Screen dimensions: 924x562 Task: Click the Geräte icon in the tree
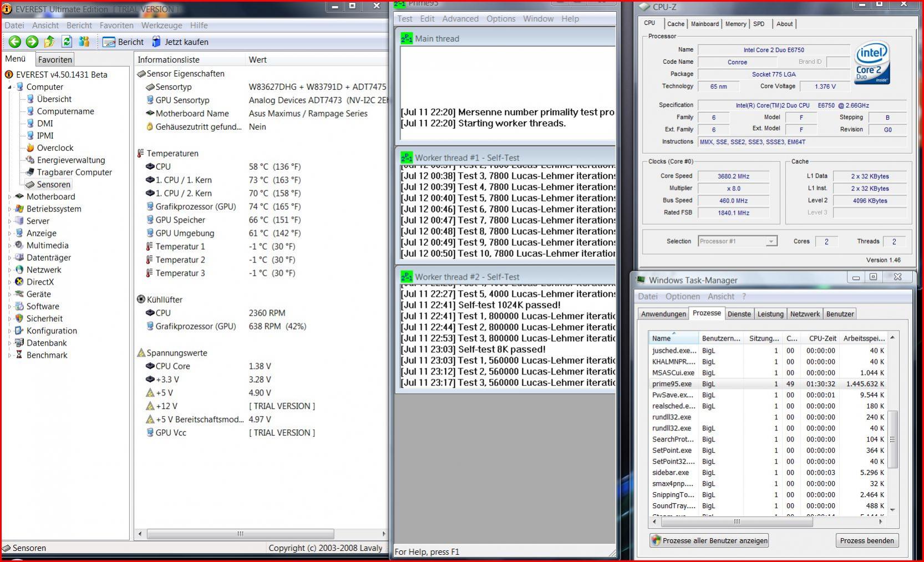click(x=19, y=294)
